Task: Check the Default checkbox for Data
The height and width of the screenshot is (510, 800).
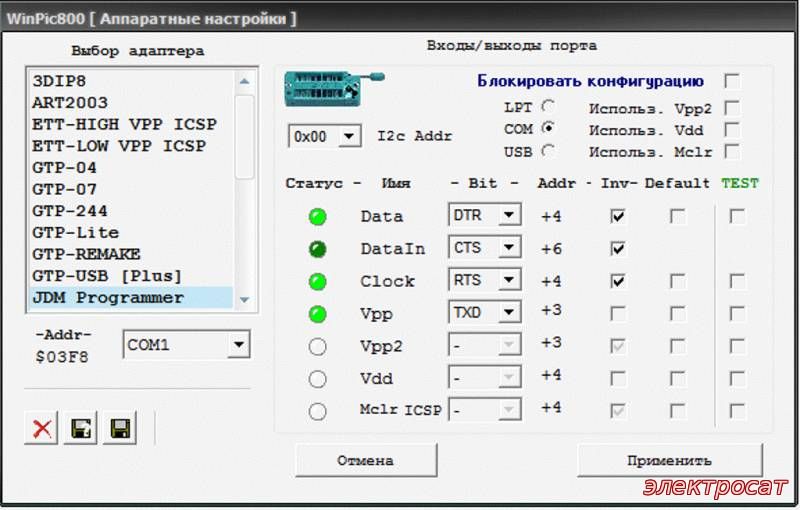Action: pos(678,217)
